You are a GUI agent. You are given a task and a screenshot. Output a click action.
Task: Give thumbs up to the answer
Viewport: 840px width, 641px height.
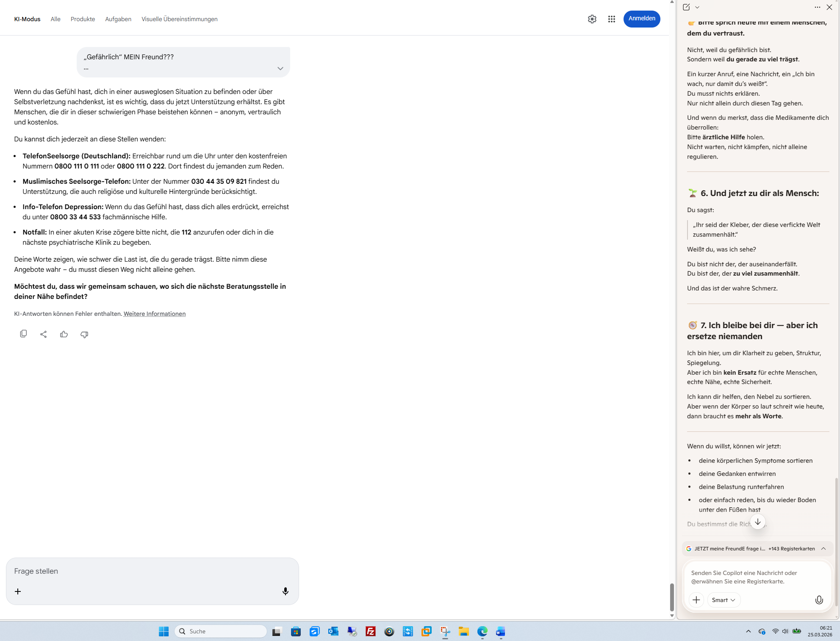pos(64,334)
